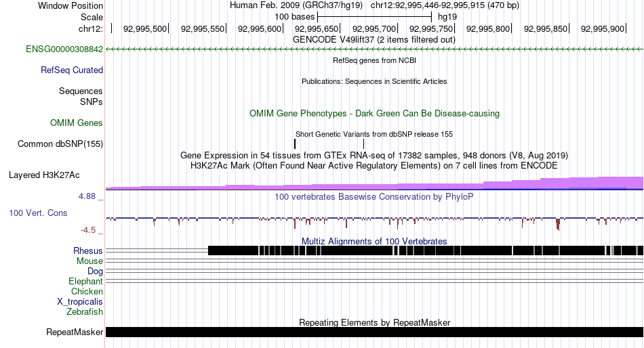Click the 92,995,900 ruler position
644x348 pixels.
point(603,28)
